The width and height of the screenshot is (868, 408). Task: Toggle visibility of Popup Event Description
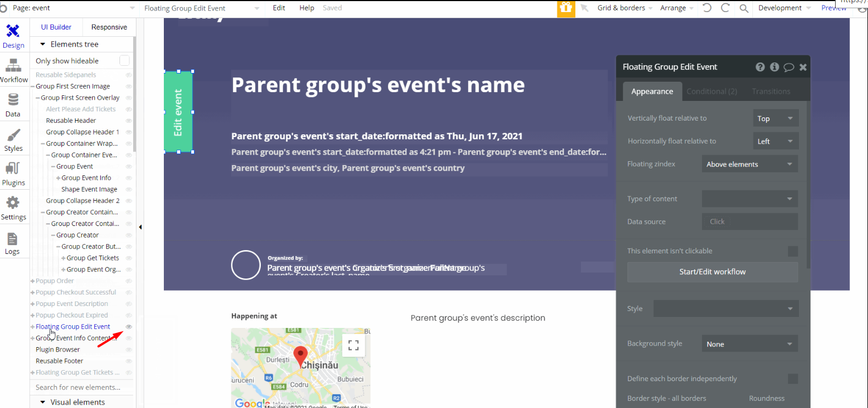tap(129, 304)
